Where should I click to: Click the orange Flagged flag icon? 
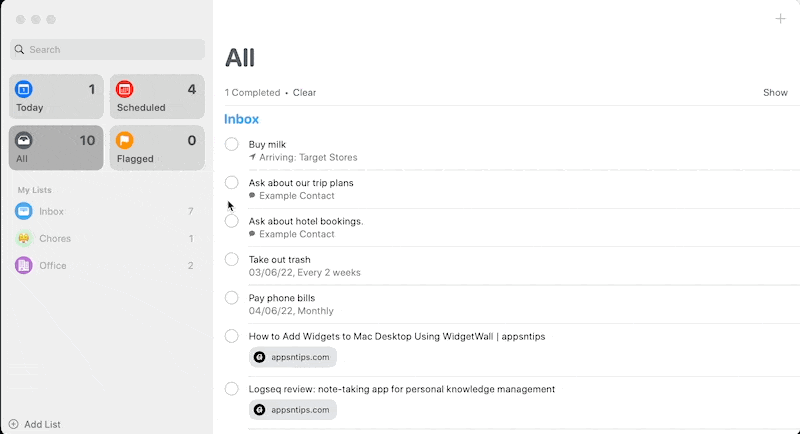(124, 140)
